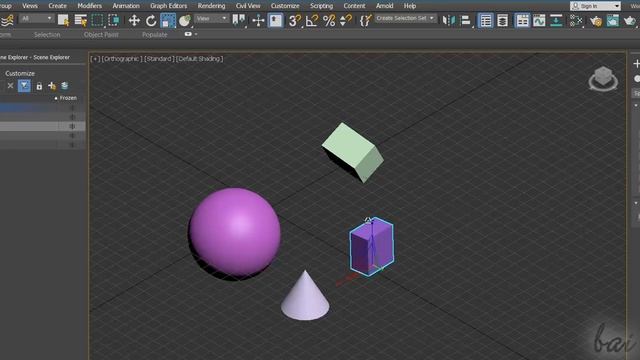Open viewport Default Shading label menu
640x360 pixels.
point(200,59)
